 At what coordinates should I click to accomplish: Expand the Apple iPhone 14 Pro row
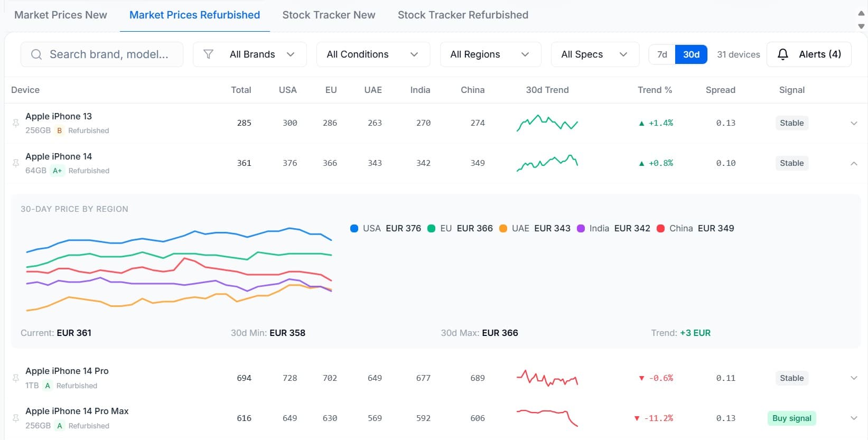click(854, 378)
